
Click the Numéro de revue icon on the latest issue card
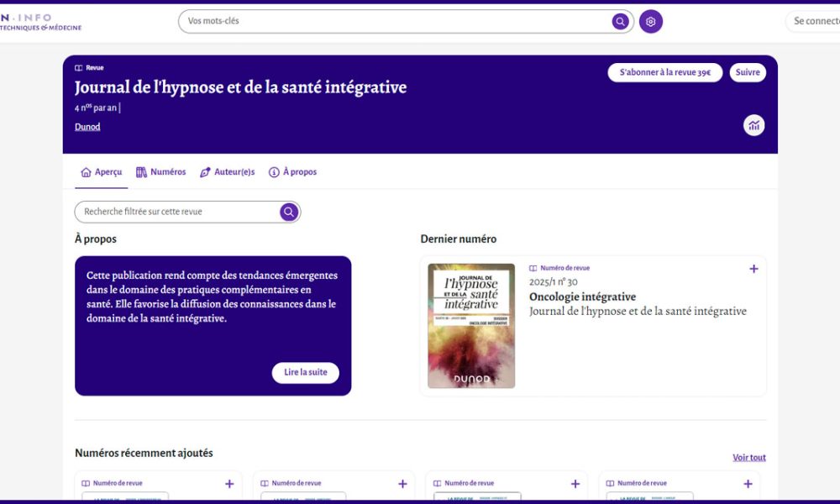coord(535,267)
